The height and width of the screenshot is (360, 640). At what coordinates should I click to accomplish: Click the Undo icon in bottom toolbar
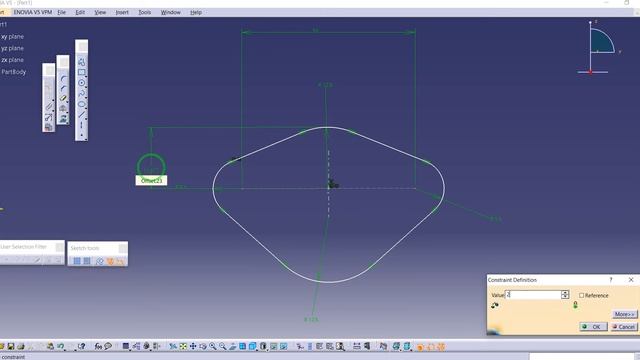click(x=60, y=347)
